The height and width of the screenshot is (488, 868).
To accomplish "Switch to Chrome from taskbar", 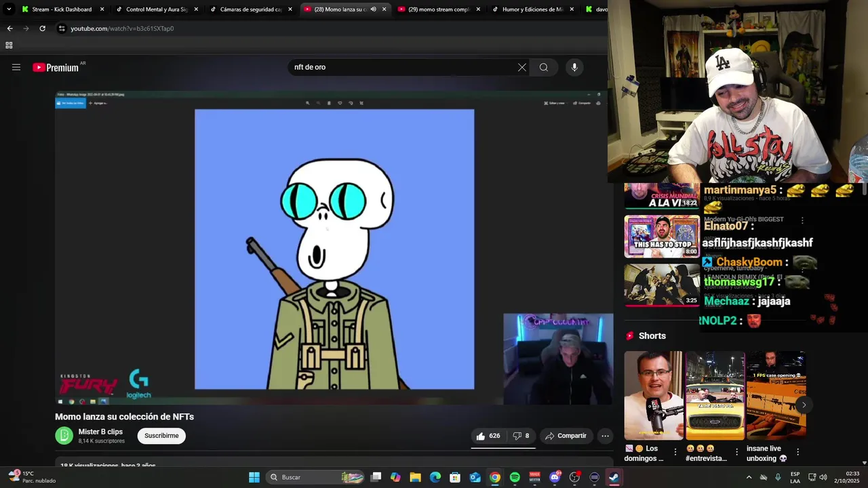I will 495,477.
